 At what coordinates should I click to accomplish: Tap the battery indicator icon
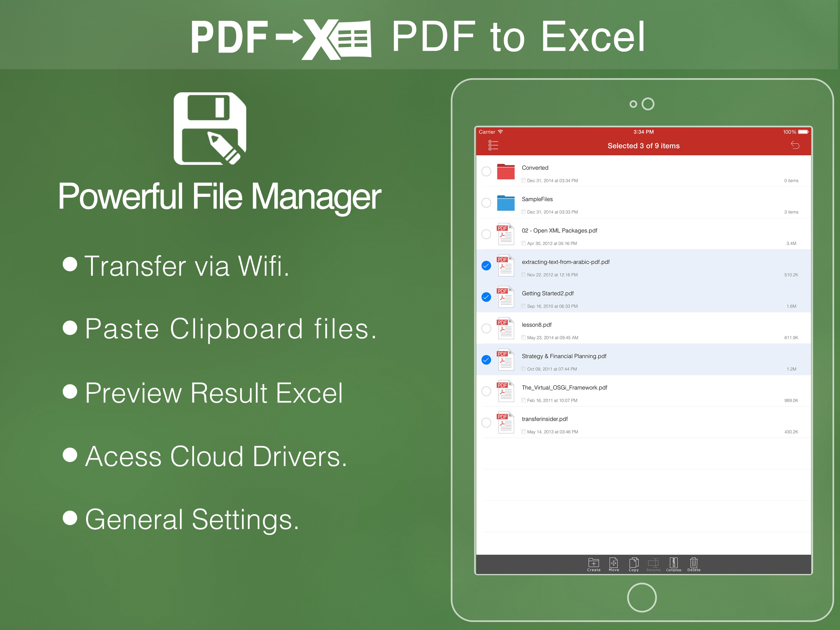coord(803,132)
